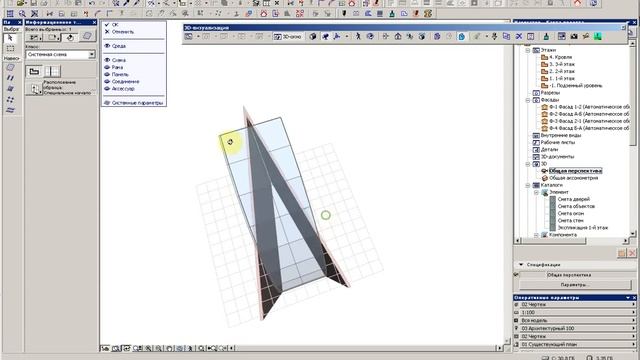Select 1. 1-й этаж story
The image size is (640, 360).
point(562,78)
